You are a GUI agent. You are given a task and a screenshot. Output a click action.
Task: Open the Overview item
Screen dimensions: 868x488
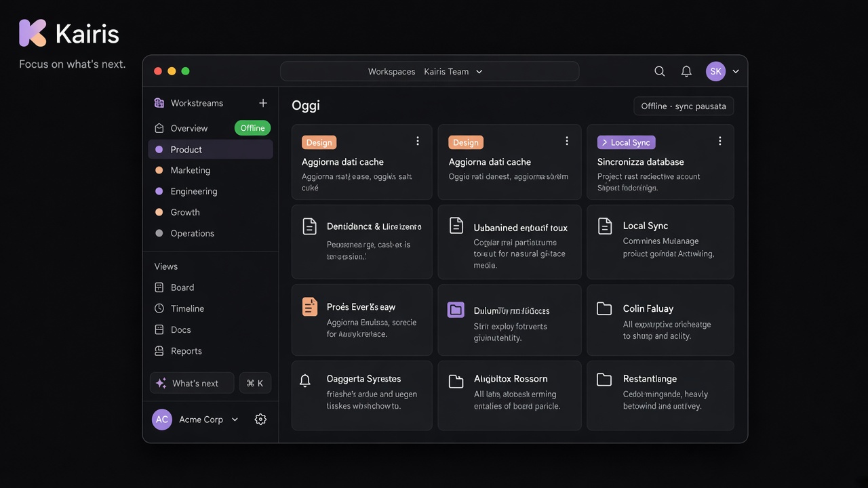[189, 128]
